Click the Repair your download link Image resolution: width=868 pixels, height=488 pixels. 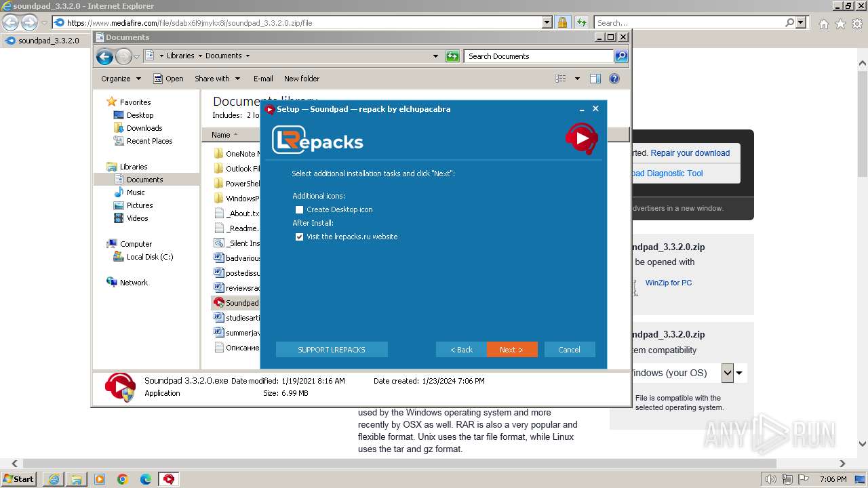pos(690,153)
